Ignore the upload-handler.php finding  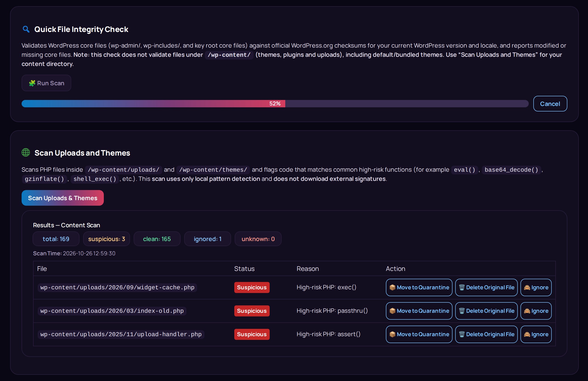click(x=536, y=334)
